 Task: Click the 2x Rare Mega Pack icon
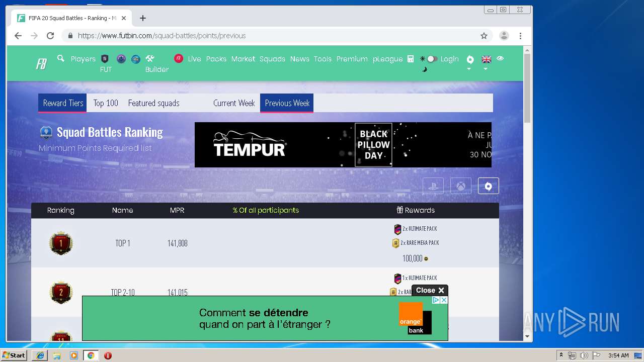pos(396,243)
